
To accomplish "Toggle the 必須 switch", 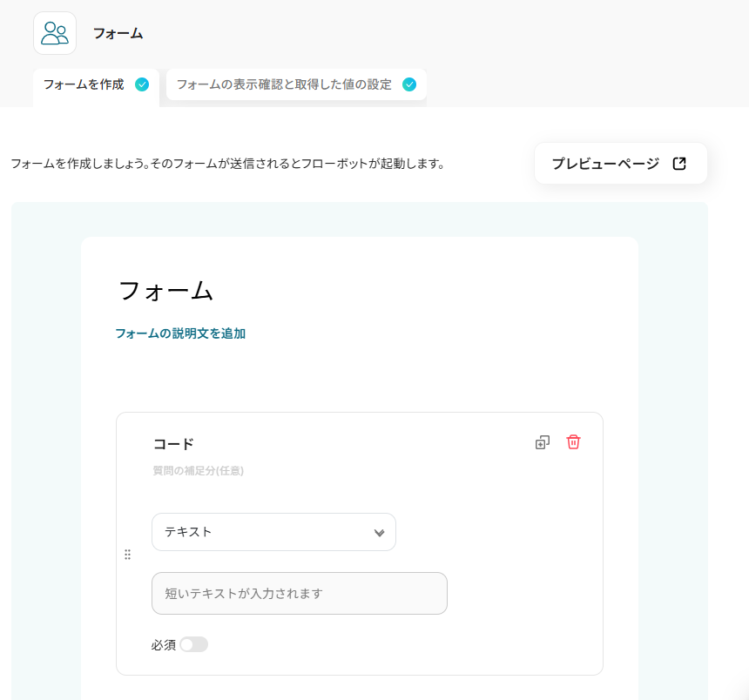I will [x=194, y=644].
